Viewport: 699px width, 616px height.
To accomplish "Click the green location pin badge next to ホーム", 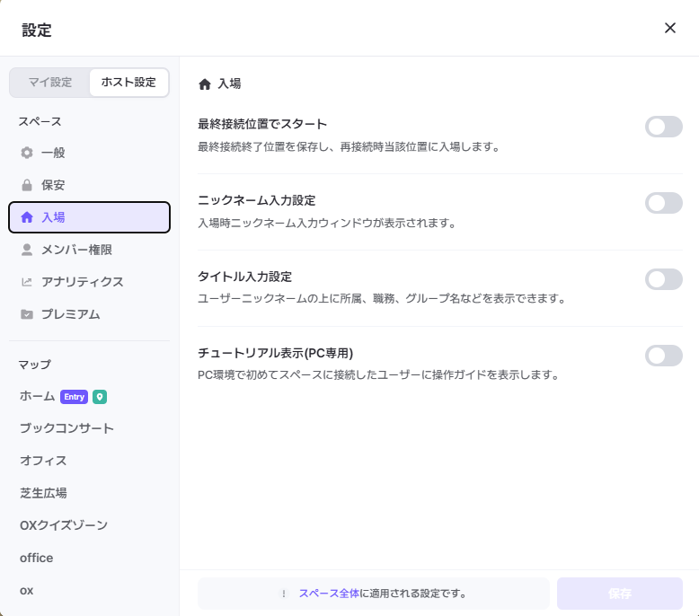I will click(x=100, y=396).
